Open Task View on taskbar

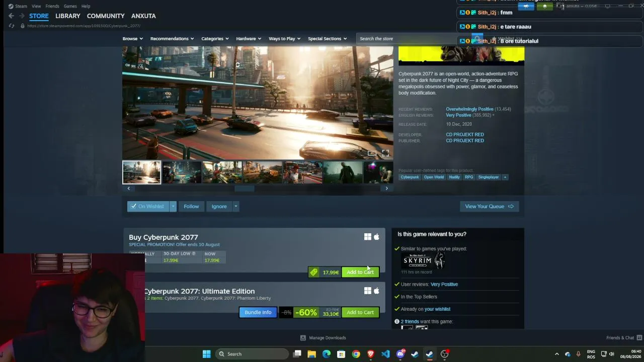click(297, 354)
